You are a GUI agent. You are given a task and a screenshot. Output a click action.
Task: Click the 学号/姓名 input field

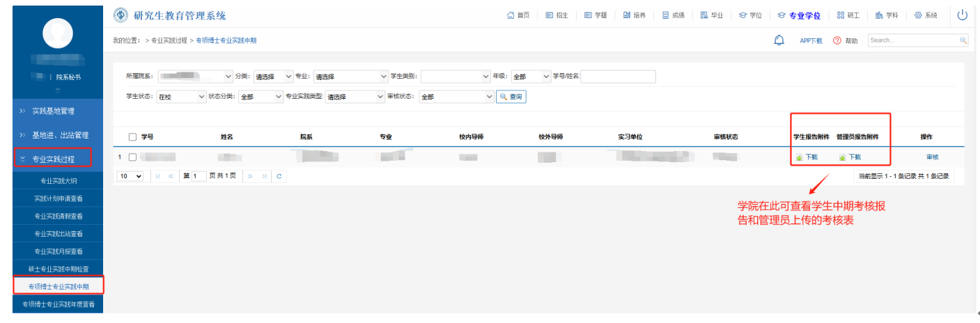(618, 77)
